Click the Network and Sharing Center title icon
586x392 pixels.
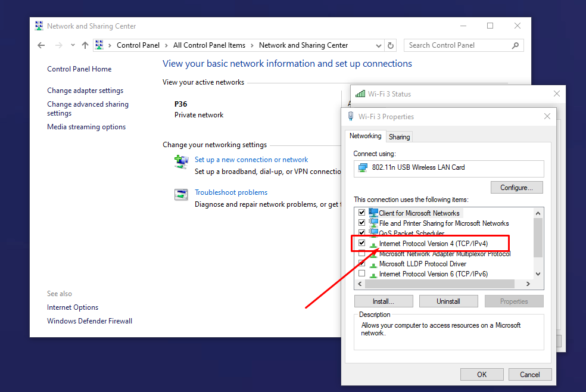point(39,26)
